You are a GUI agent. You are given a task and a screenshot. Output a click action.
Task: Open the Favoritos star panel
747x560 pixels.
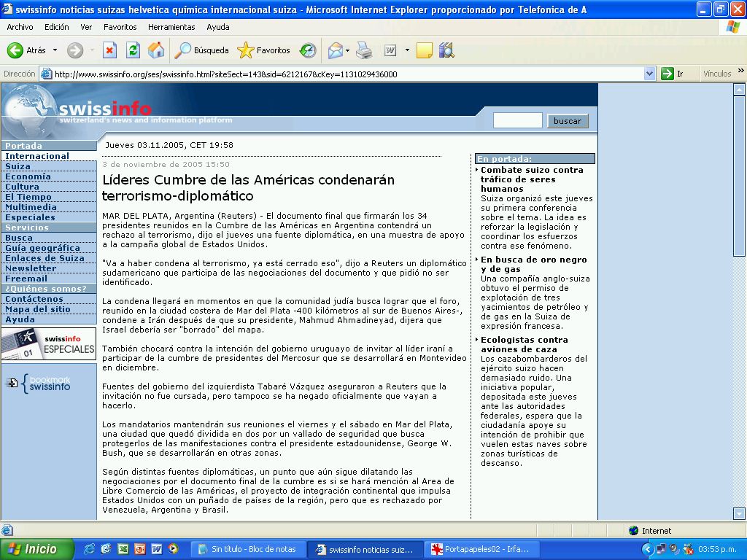(264, 50)
